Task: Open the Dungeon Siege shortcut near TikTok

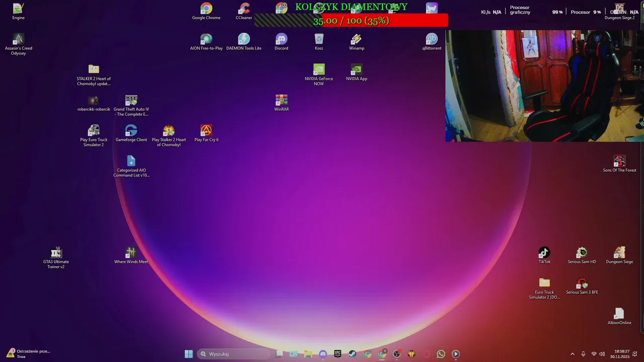Action: (x=619, y=255)
